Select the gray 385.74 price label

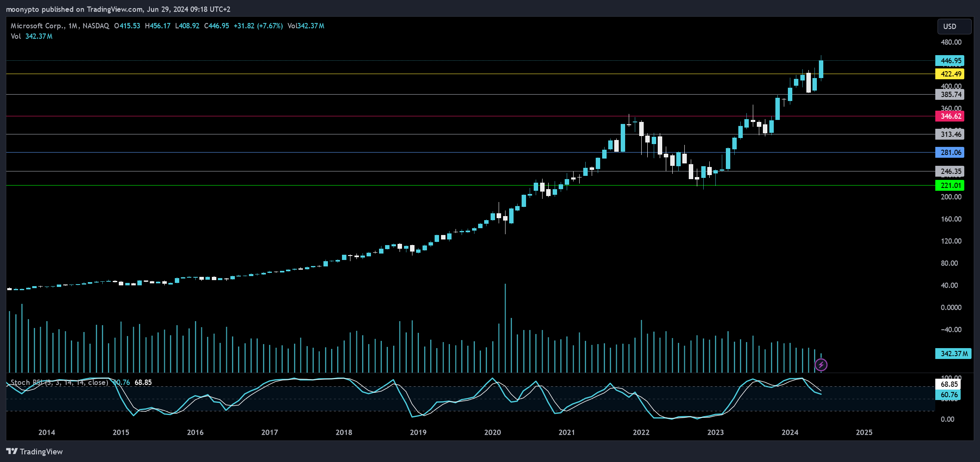pyautogui.click(x=949, y=95)
